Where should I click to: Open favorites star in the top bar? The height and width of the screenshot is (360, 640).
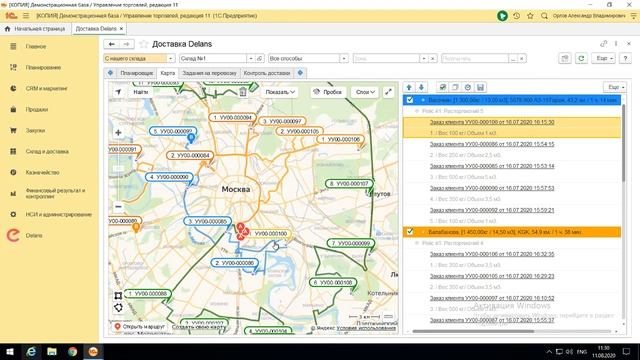click(x=530, y=16)
